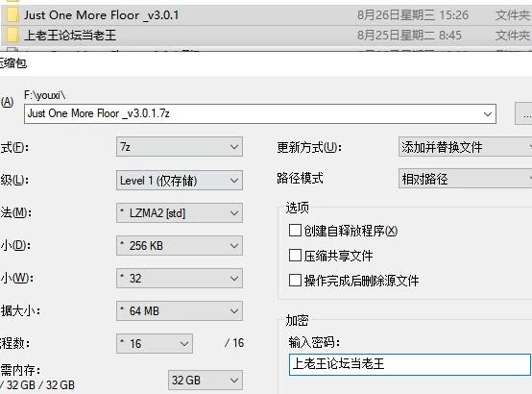The height and width of the screenshot is (394, 532).
Task: Open path mode dropdown 相对路径
Action: point(465,179)
